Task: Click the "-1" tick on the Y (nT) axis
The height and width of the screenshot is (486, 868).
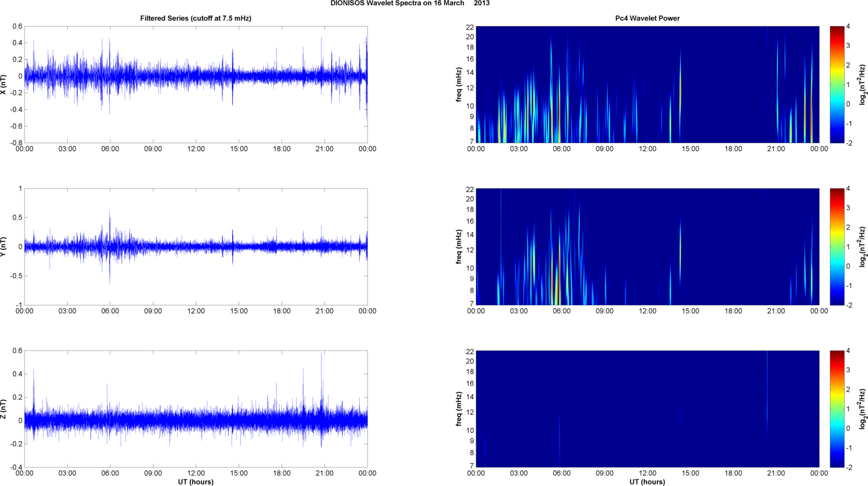Action: (x=19, y=305)
